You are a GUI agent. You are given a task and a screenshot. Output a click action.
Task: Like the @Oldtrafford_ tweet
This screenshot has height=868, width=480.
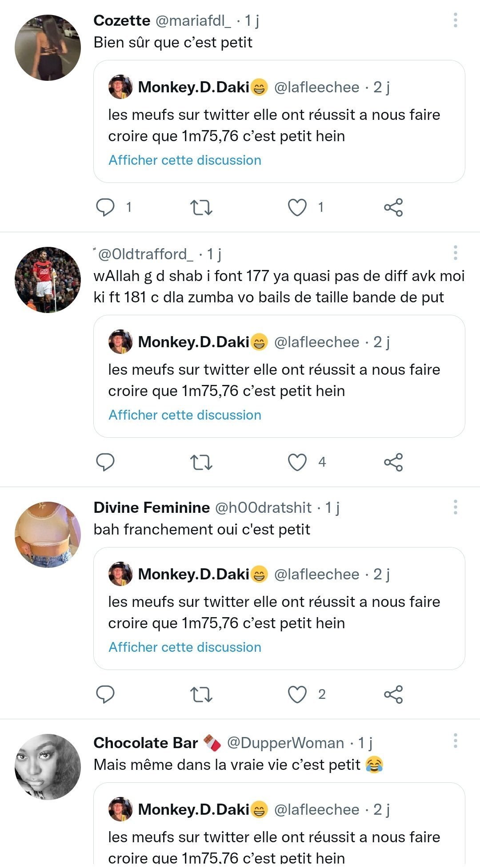coord(297,462)
